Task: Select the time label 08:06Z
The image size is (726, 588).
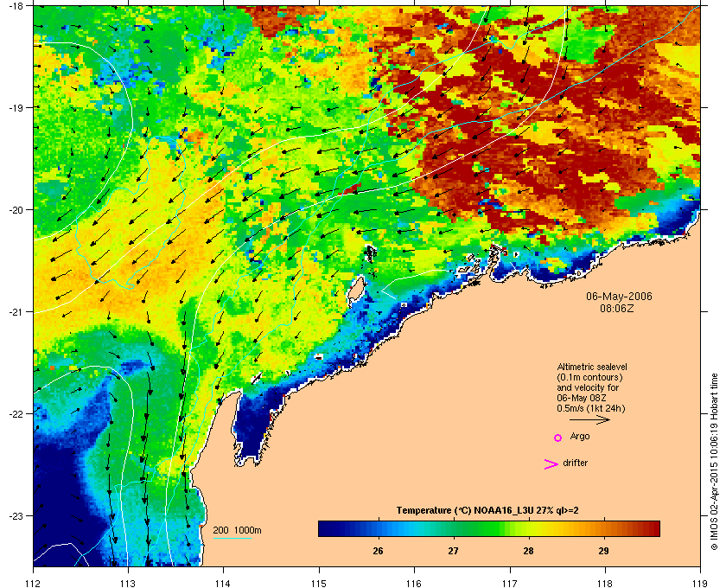Action: [617, 308]
